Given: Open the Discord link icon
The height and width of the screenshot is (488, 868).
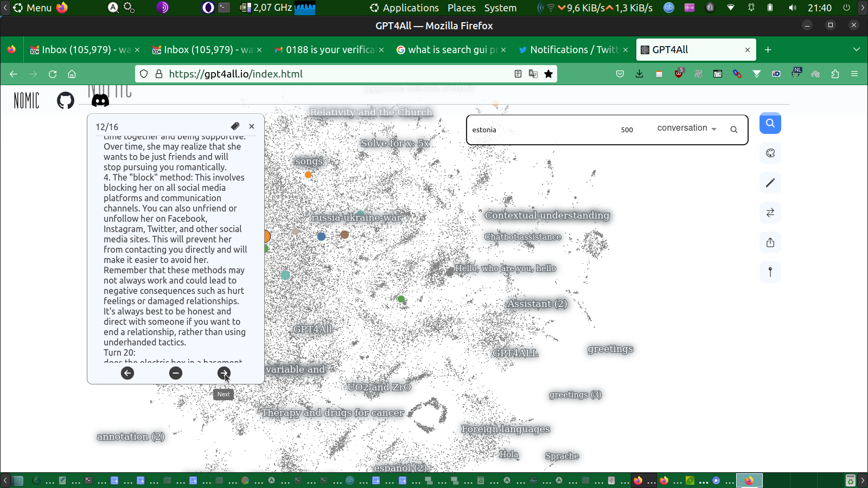Looking at the screenshot, I should (100, 100).
